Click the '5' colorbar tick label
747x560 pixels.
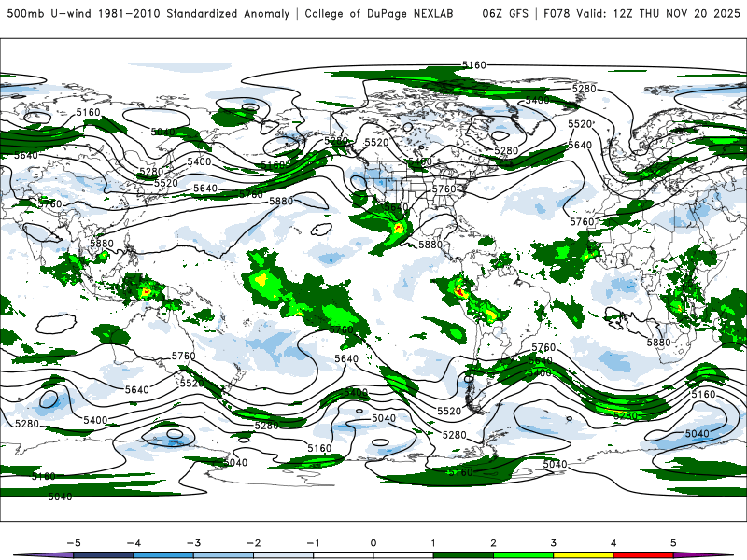pos(673,543)
